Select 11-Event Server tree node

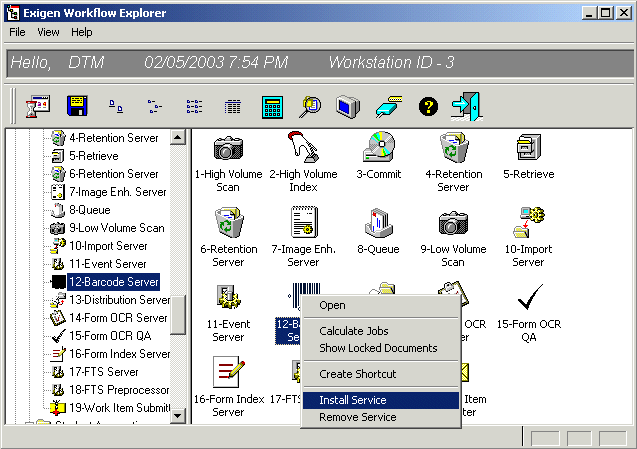[107, 264]
